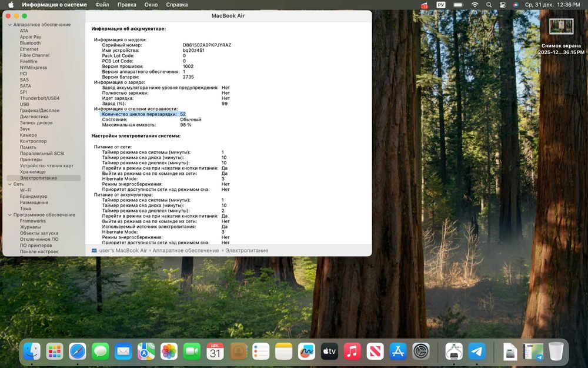Open the recent screenshot stack in Dock

click(x=533, y=352)
